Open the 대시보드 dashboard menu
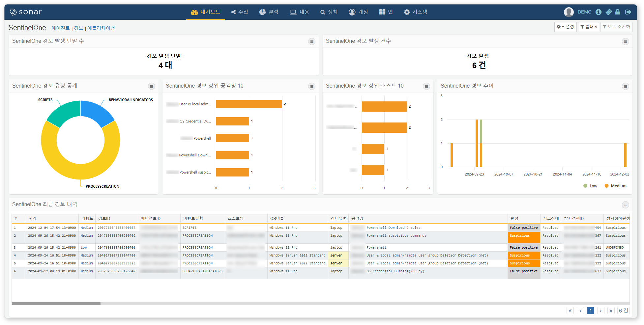Viewport: 644px width, 325px height. click(x=206, y=12)
